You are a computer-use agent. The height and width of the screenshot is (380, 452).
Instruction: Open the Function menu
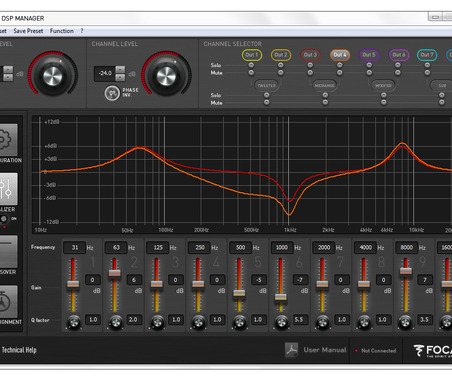click(x=62, y=31)
